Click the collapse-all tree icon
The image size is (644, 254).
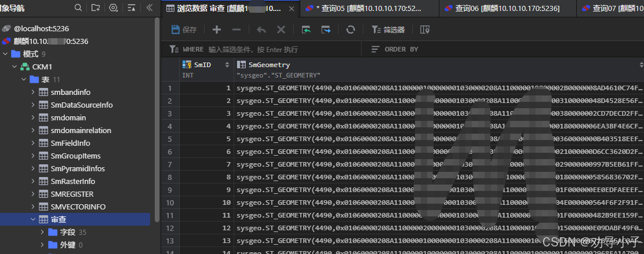point(132,8)
